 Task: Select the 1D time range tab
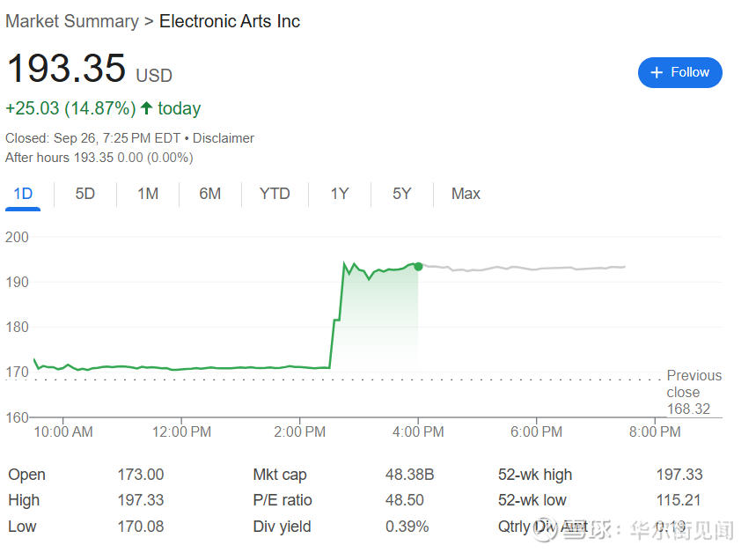coord(23,194)
